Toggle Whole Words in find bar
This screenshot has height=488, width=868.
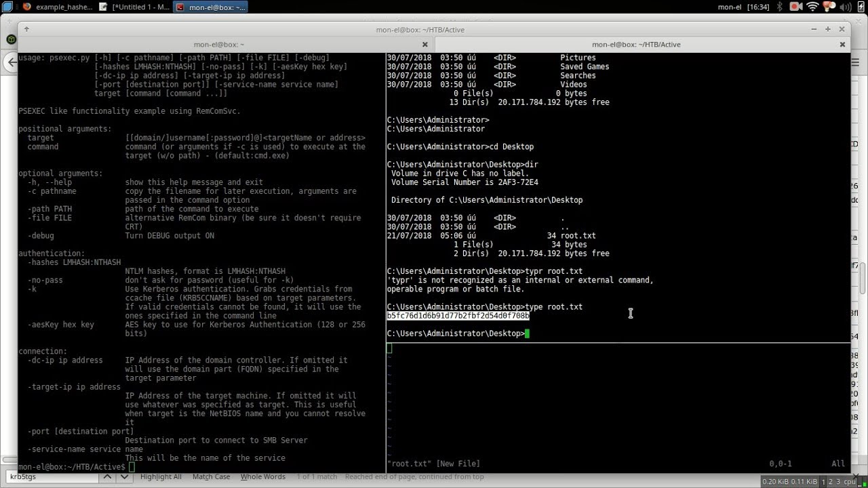tap(263, 477)
